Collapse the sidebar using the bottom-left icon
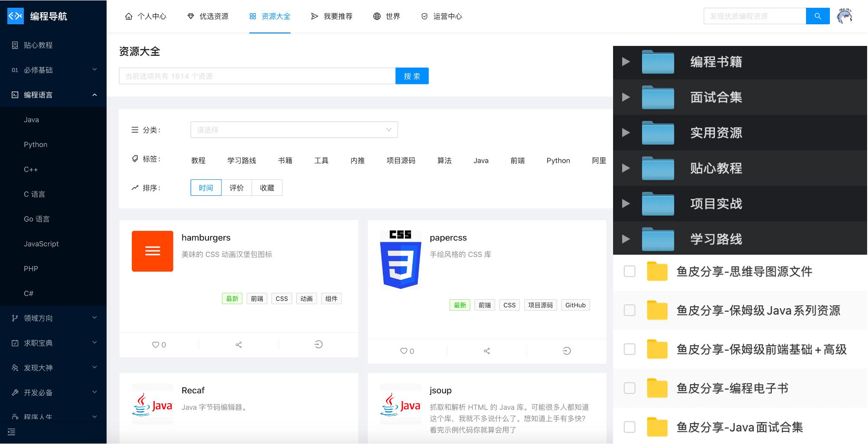Screen dimensions: 868x444 pos(11,432)
